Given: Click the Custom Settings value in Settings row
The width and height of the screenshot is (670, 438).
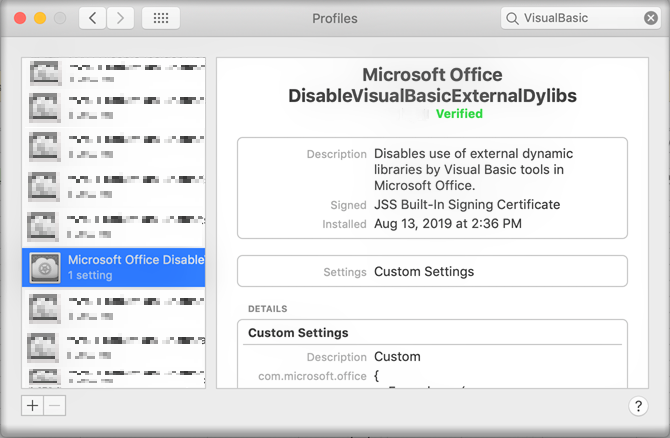Looking at the screenshot, I should click(424, 272).
